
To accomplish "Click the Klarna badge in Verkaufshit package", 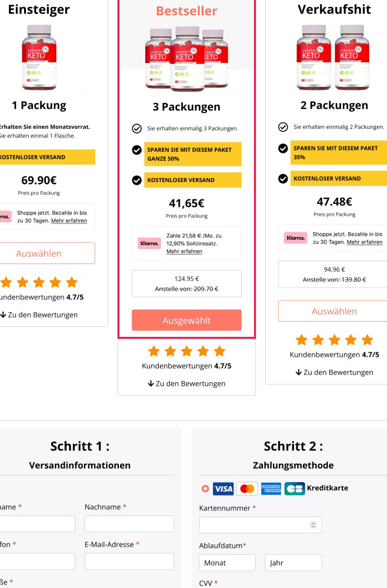I will coord(295,238).
